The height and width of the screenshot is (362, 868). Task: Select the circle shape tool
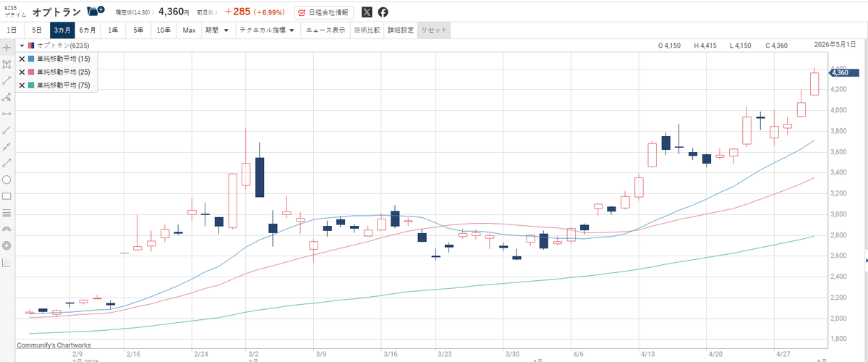pyautogui.click(x=7, y=180)
